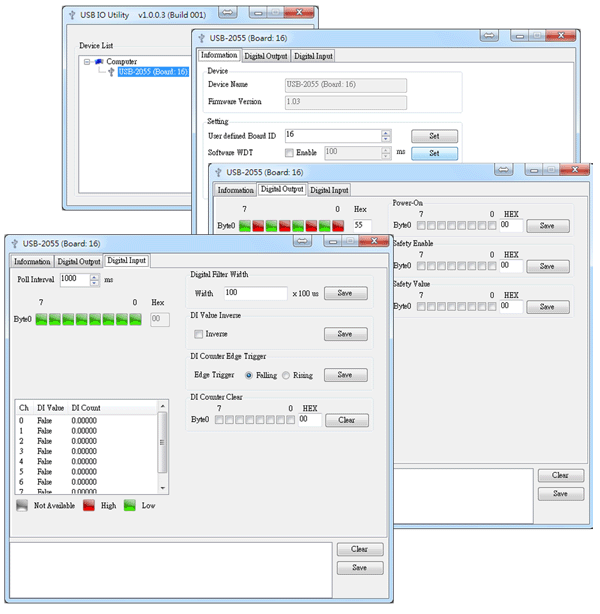The image size is (600, 614).
Task: Check Safety Value Byte0 bit 0 checkbox
Action: 492,307
